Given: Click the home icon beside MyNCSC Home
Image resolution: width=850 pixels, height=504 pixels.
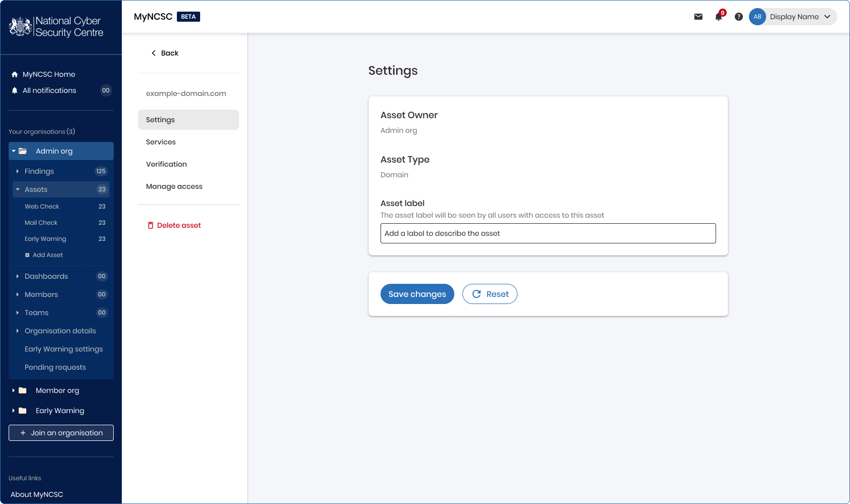Looking at the screenshot, I should (x=15, y=74).
